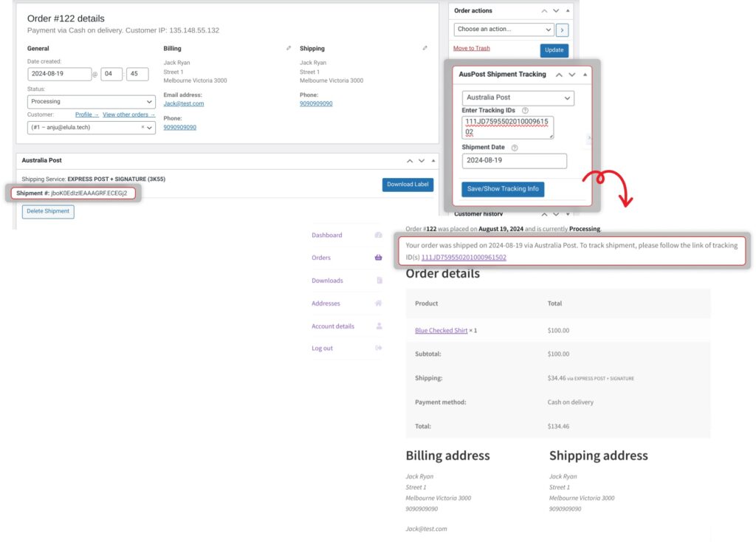The height and width of the screenshot is (542, 756).
Task: Clear selected customer with x icon
Action: 142,127
